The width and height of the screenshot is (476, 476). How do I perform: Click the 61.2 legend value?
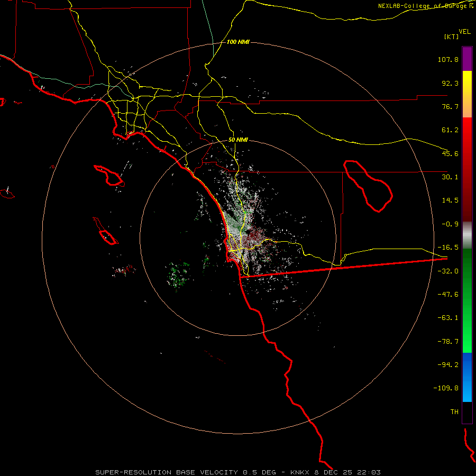point(450,130)
